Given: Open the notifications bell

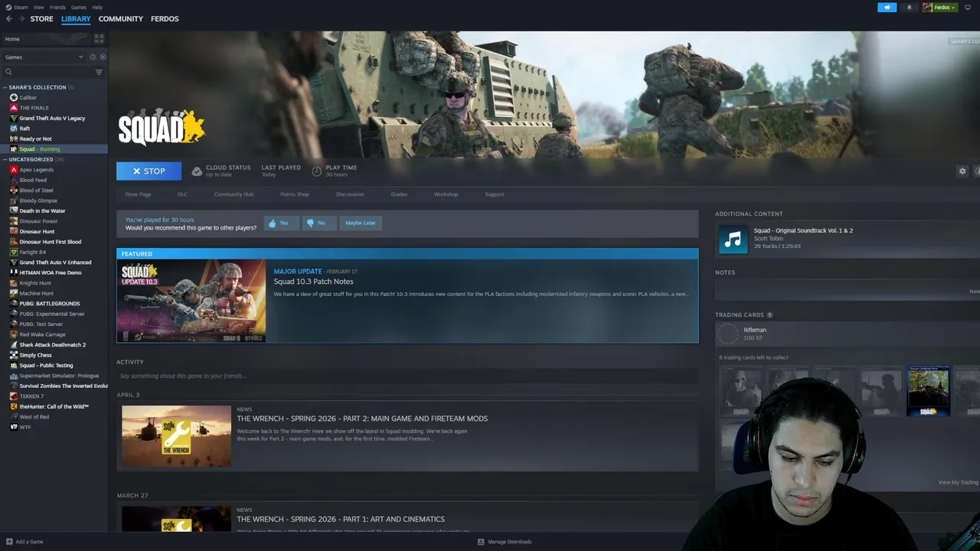Looking at the screenshot, I should 910,8.
